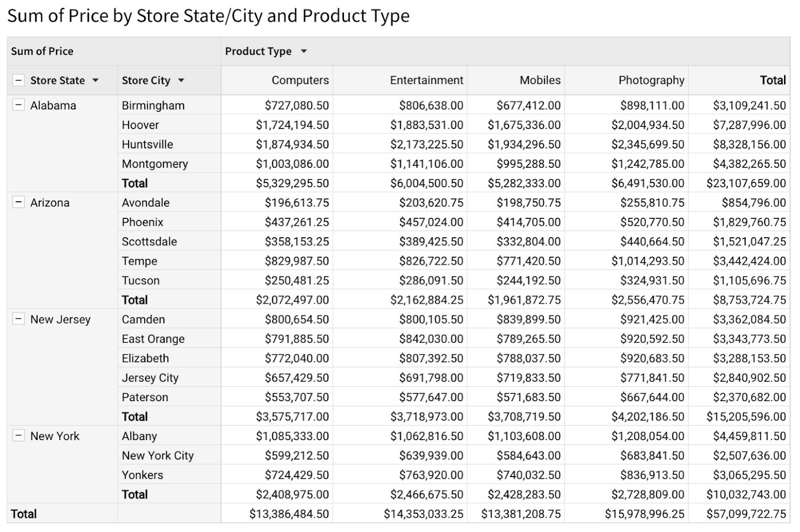800x532 pixels.
Task: Collapse all states using the header minus icon
Action: [x=18, y=80]
